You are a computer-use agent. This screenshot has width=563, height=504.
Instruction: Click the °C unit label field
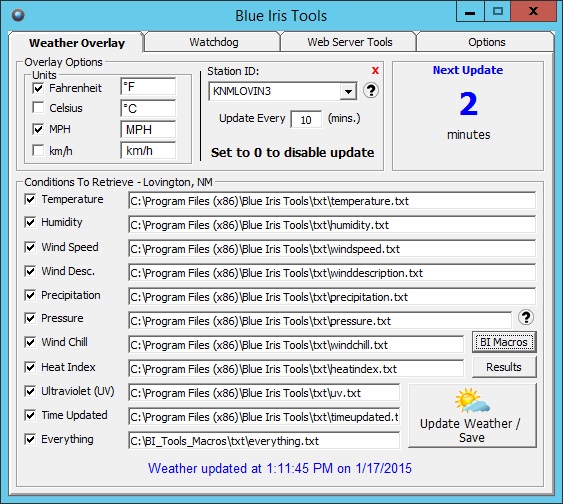click(x=148, y=108)
